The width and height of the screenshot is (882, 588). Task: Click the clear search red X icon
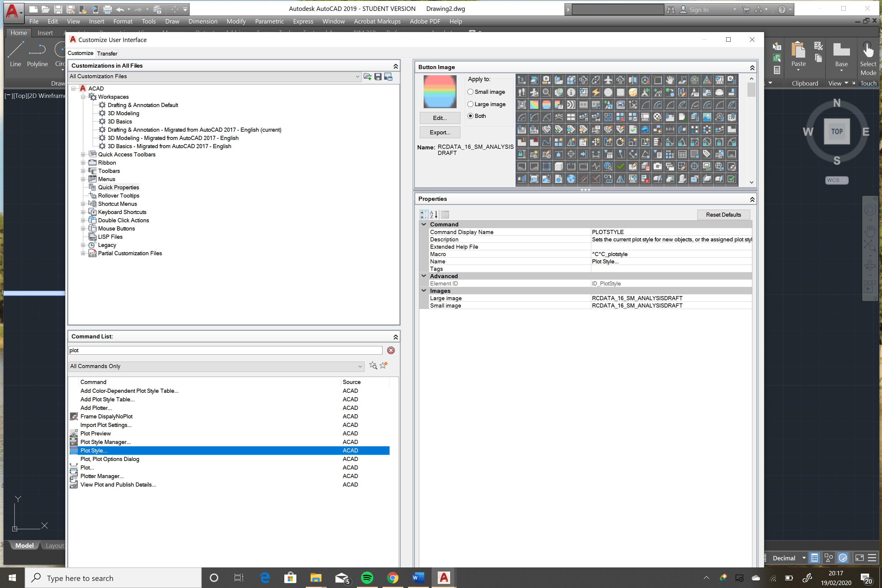[391, 350]
